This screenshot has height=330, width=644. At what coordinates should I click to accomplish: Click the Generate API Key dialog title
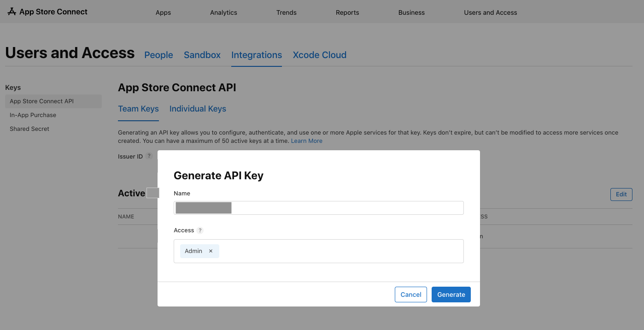click(x=218, y=176)
